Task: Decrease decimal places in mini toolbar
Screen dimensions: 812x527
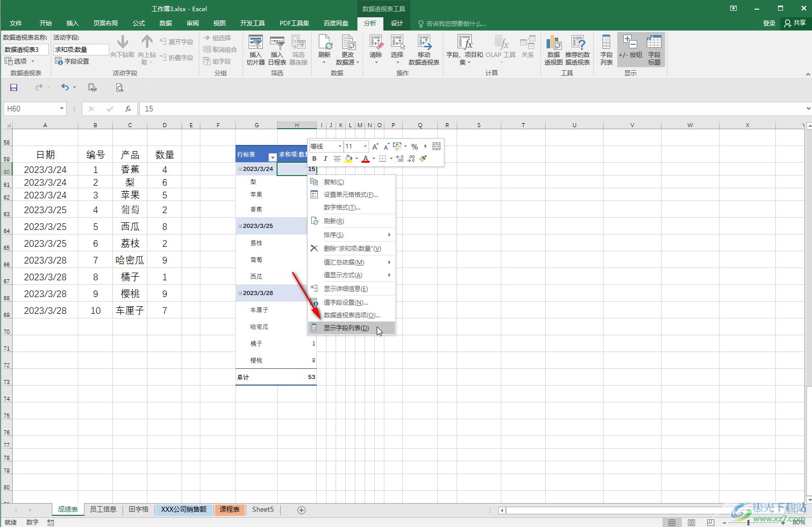Action: click(x=411, y=159)
